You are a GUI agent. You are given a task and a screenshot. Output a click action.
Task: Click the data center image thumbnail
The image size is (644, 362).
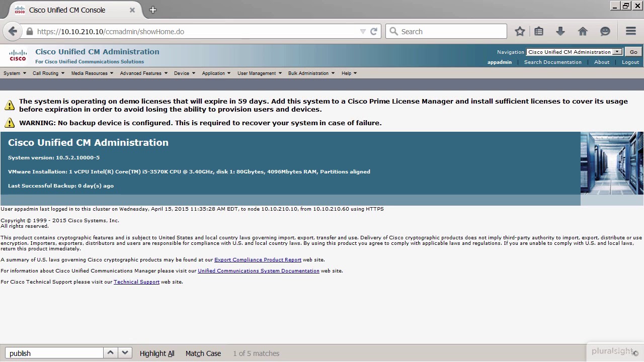click(x=612, y=163)
